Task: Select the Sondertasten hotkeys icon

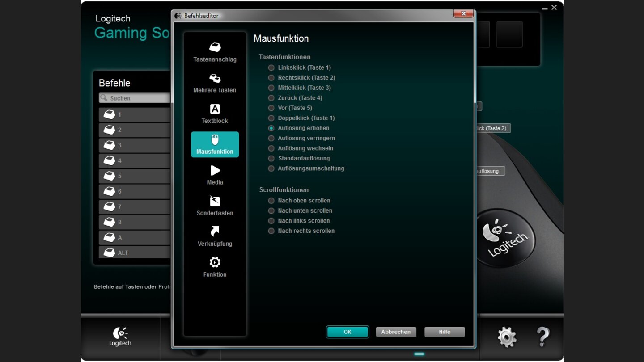Action: (215, 201)
